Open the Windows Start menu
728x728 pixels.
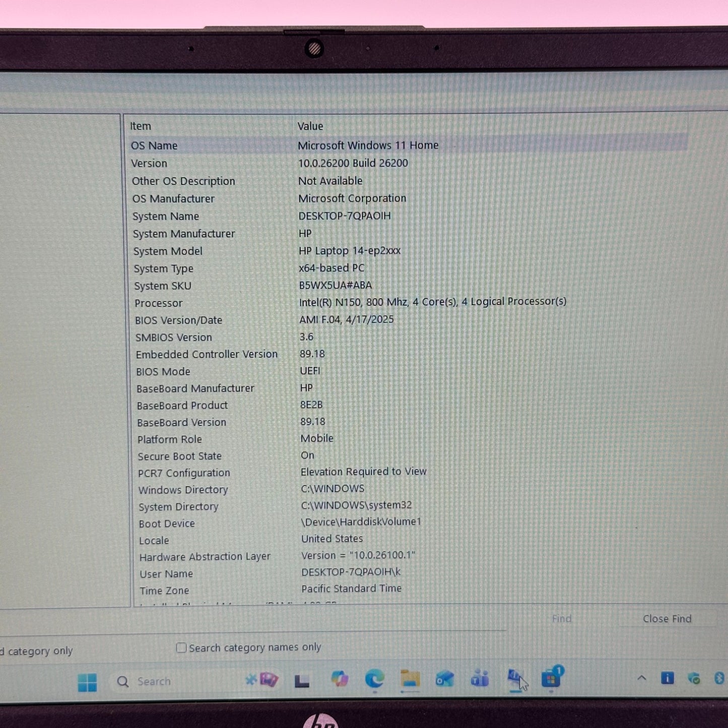click(x=87, y=682)
